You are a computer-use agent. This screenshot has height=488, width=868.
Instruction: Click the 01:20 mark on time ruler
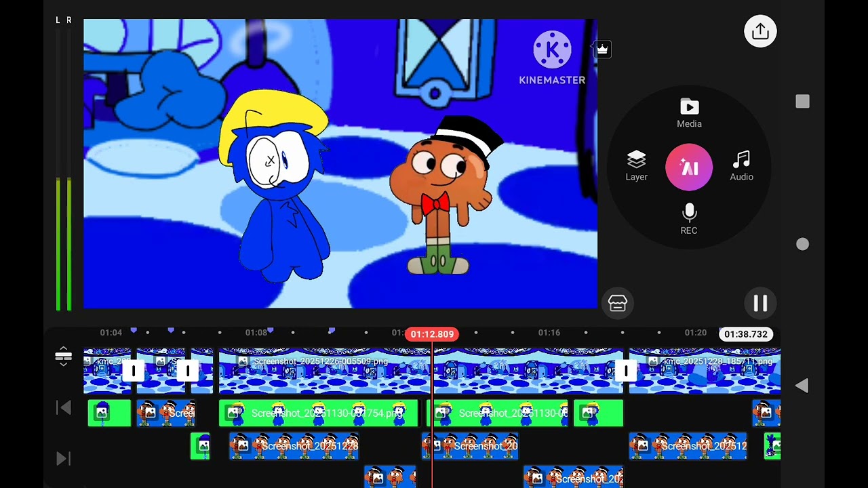[695, 333]
